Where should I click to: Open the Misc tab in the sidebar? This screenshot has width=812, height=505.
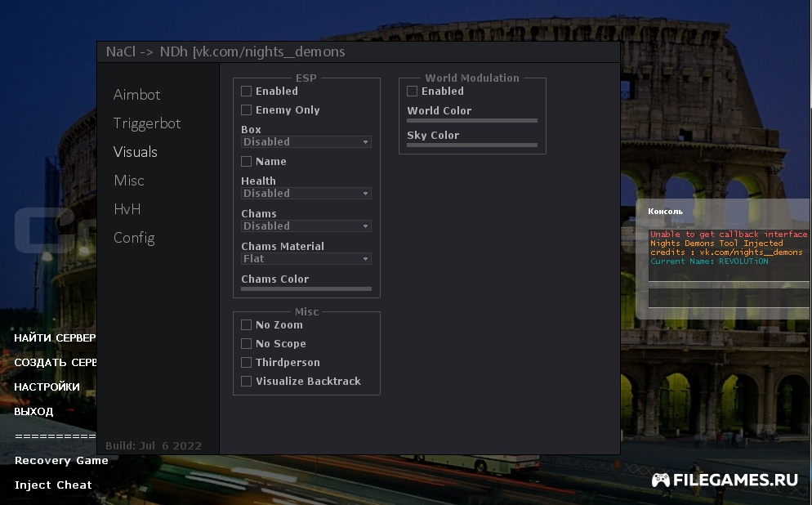[129, 181]
